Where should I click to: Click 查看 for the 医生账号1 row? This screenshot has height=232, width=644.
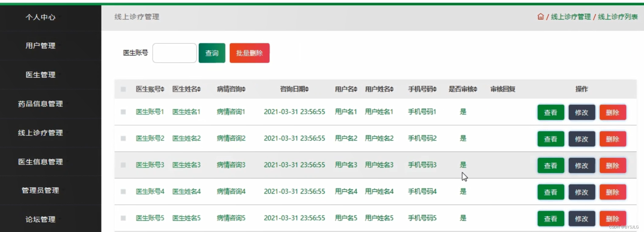point(551,112)
